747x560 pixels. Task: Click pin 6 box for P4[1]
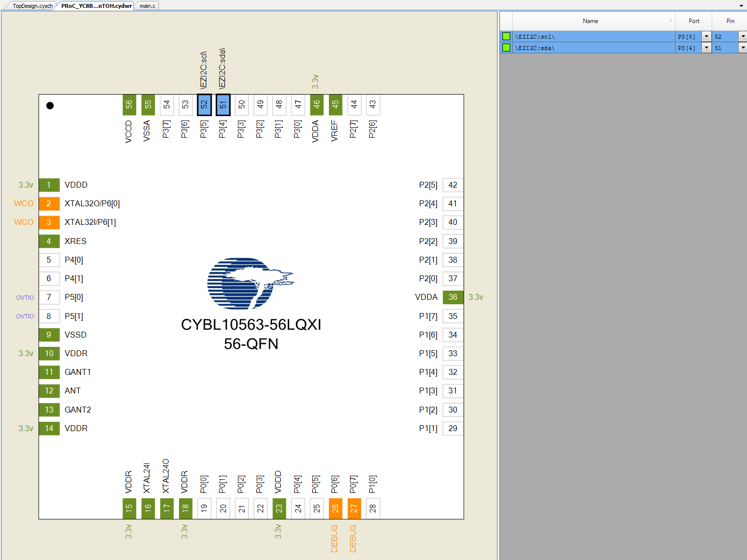point(49,278)
